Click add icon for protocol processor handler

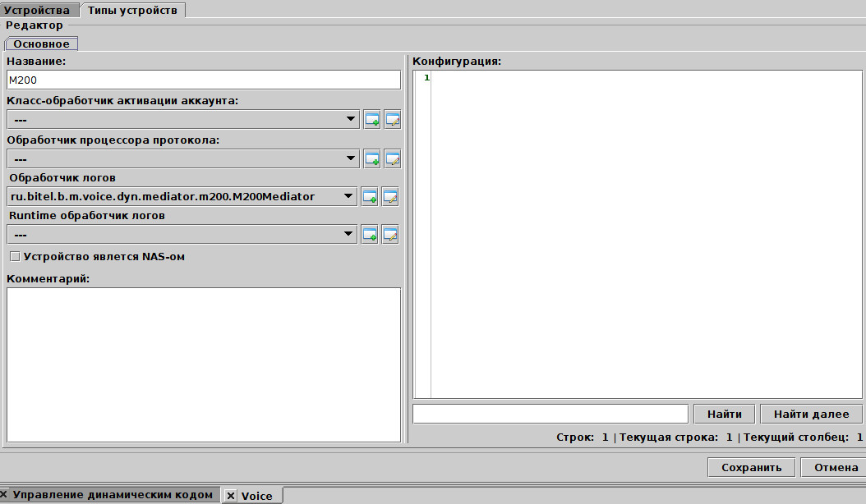pos(371,158)
